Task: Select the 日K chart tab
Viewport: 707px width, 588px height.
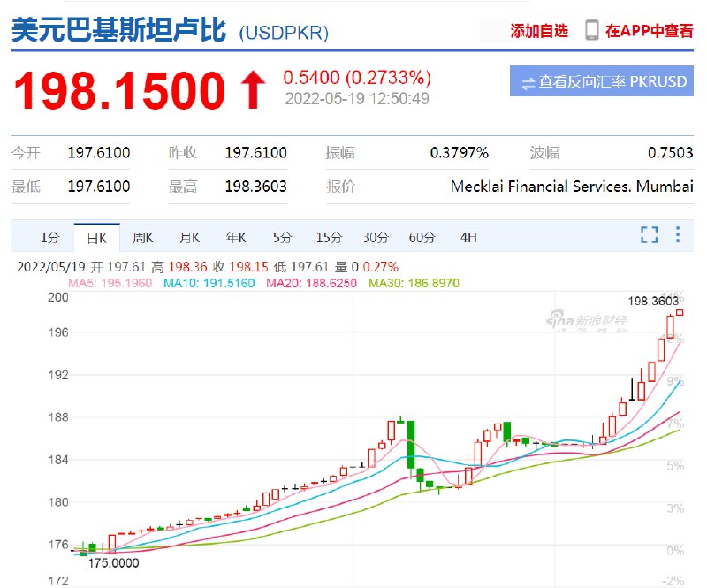Action: 97,238
